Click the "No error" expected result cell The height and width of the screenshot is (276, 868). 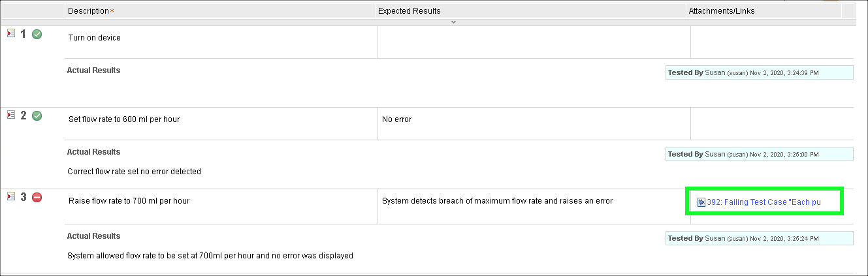pyautogui.click(x=396, y=119)
